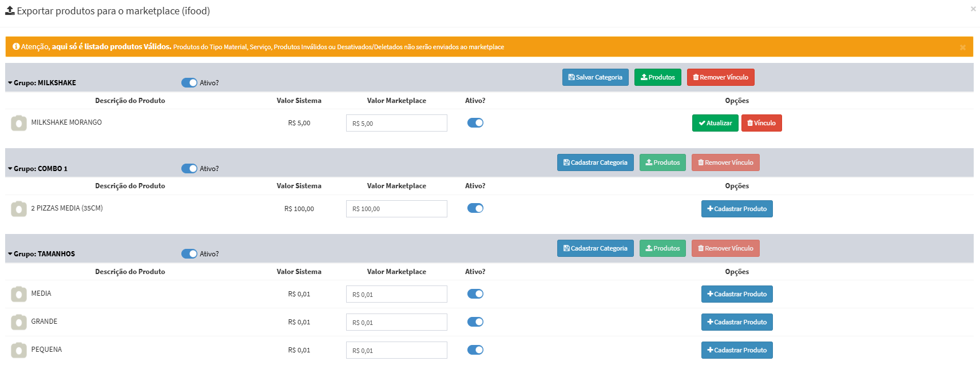
Task: Remove Vínculo of MILKSHAKE MORANGO product
Action: pyautogui.click(x=761, y=123)
